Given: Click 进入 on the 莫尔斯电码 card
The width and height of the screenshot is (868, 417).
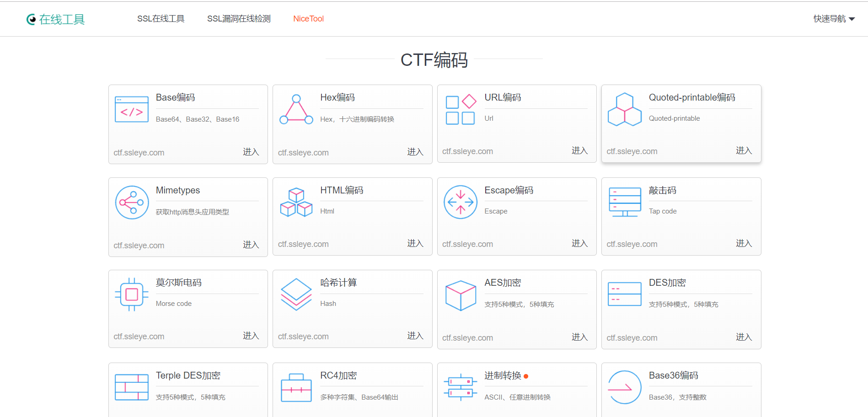Looking at the screenshot, I should click(251, 336).
